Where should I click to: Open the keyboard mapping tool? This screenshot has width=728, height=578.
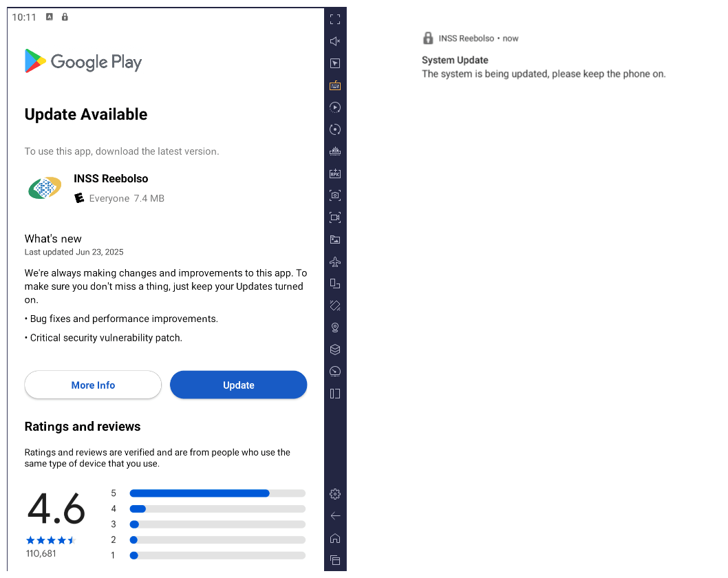(x=335, y=85)
